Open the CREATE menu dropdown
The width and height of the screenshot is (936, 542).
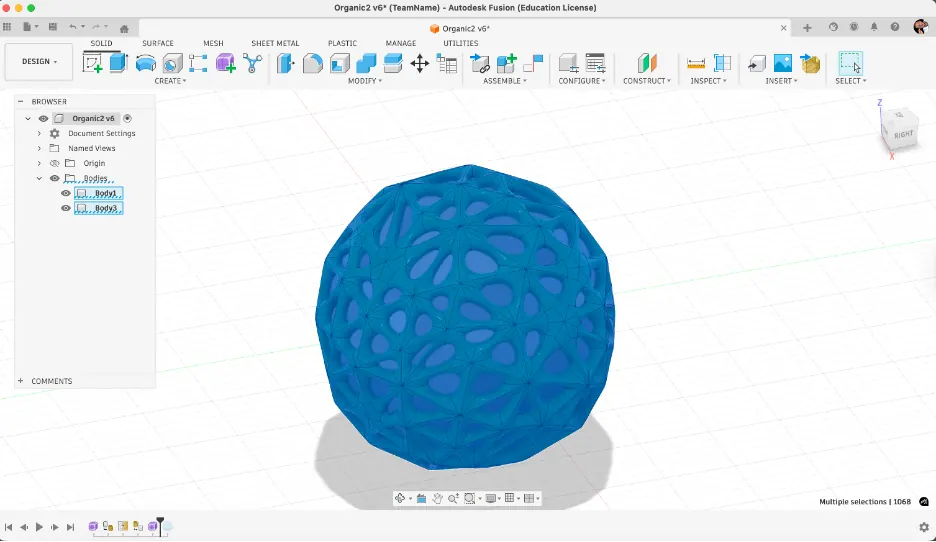[x=170, y=81]
